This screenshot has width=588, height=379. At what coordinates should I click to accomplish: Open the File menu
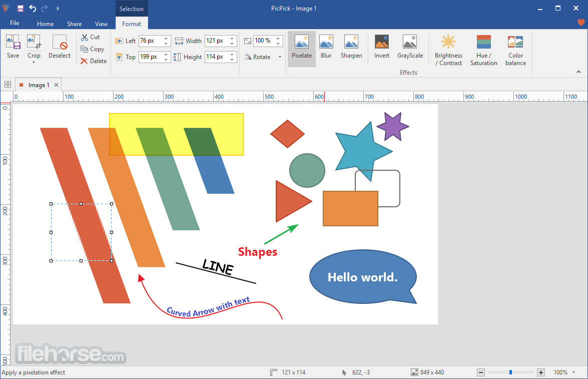tap(15, 23)
